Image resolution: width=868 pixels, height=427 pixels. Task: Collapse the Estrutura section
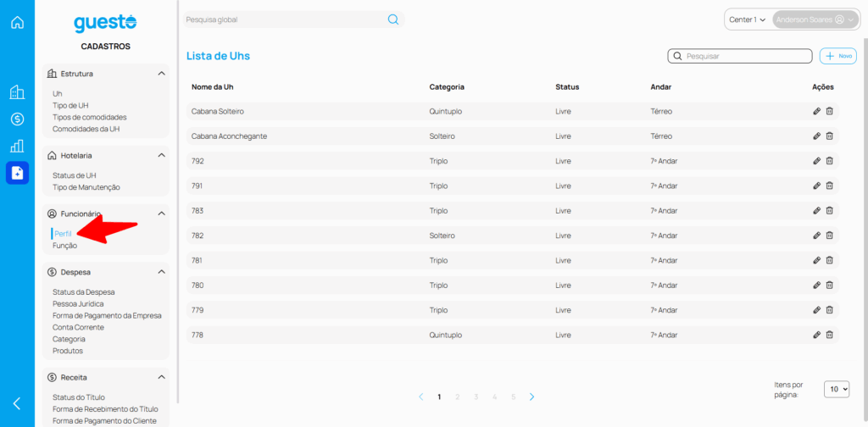161,74
